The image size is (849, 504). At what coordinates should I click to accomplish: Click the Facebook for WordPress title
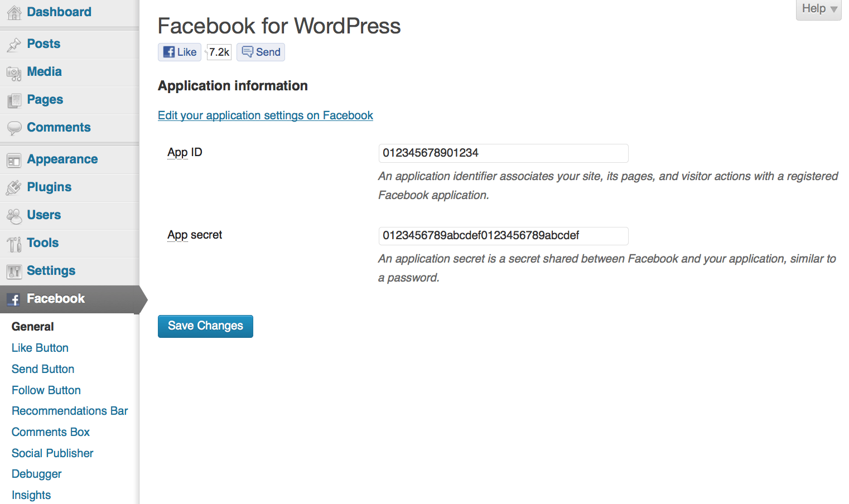coord(279,26)
